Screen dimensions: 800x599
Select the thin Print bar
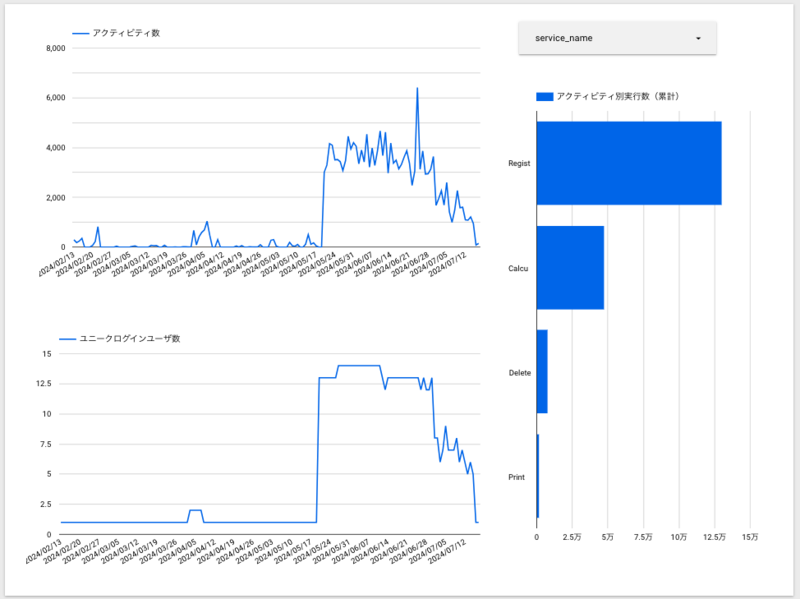click(538, 476)
